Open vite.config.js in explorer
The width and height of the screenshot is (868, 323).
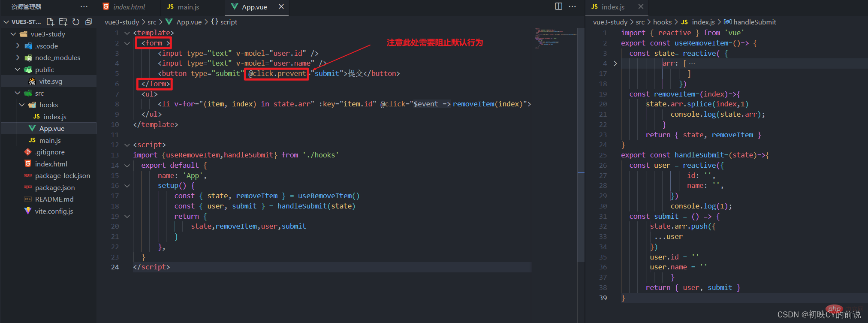(x=48, y=211)
